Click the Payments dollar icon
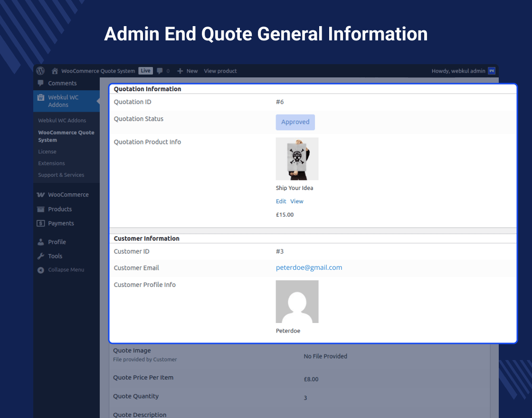Screen dimensions: 532x418 [x=41, y=223]
